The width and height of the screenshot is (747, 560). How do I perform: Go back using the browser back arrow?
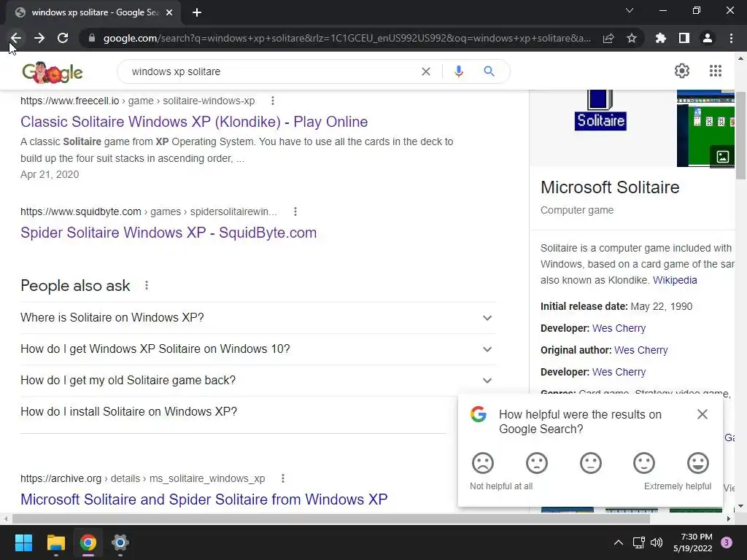pos(16,38)
